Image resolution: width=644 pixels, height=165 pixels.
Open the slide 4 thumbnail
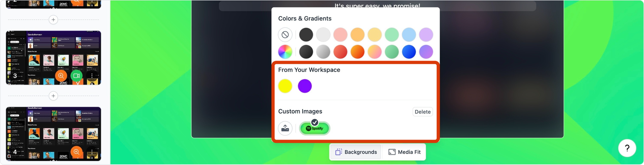click(53, 134)
